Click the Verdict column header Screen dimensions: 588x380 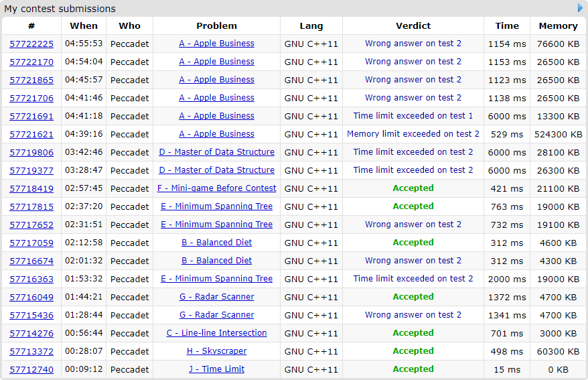pos(413,25)
